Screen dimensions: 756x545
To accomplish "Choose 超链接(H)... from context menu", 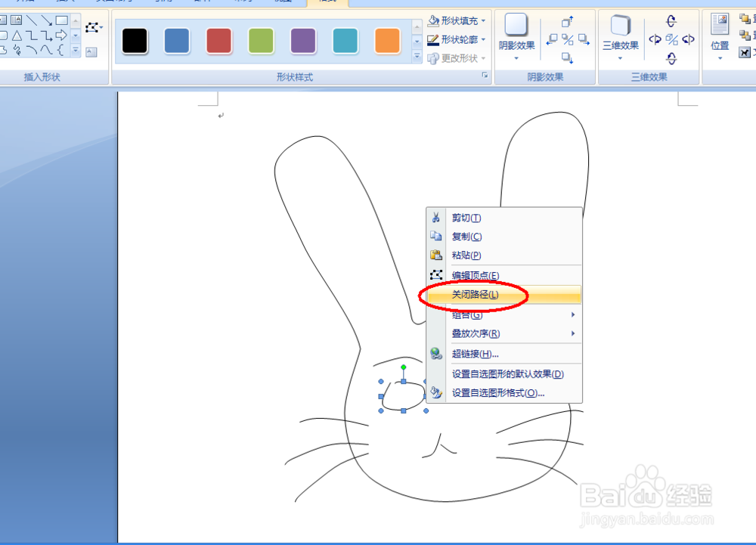I will pos(503,354).
